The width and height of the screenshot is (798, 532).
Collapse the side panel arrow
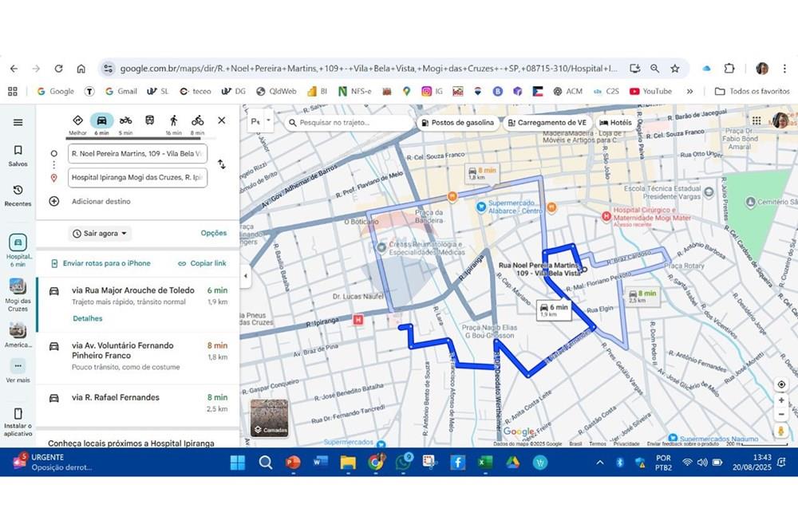(x=245, y=276)
